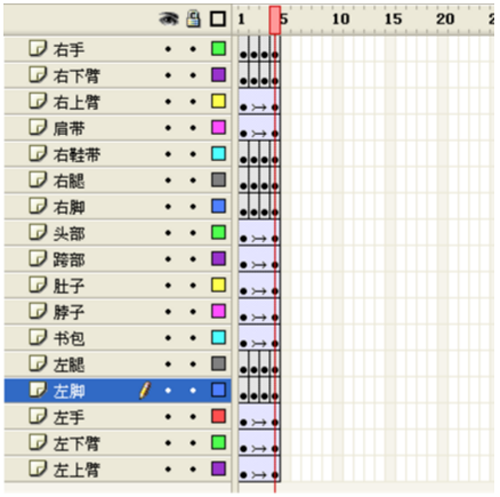
Task: Toggle visibility dot of 右下臂 layer
Action: click(168, 75)
